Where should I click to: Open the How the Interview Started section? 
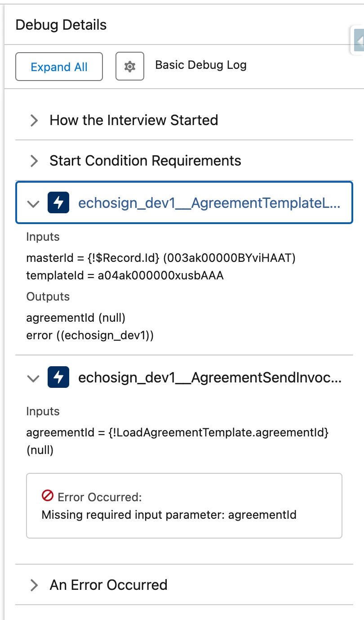133,120
